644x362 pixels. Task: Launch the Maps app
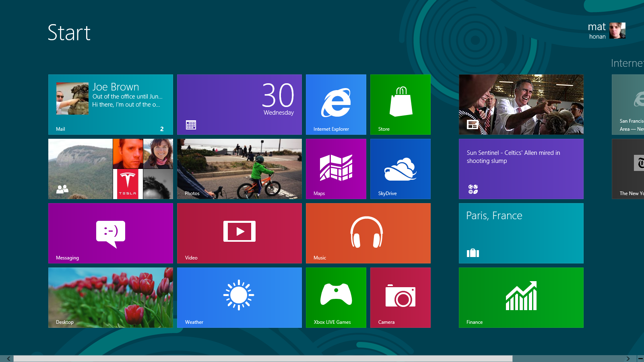pyautogui.click(x=336, y=169)
